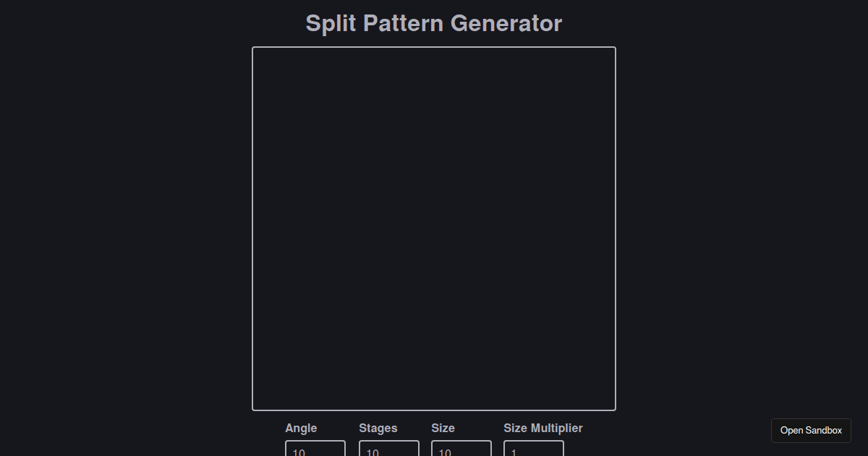Click the Angle label text
This screenshot has height=456, width=868.
click(301, 428)
